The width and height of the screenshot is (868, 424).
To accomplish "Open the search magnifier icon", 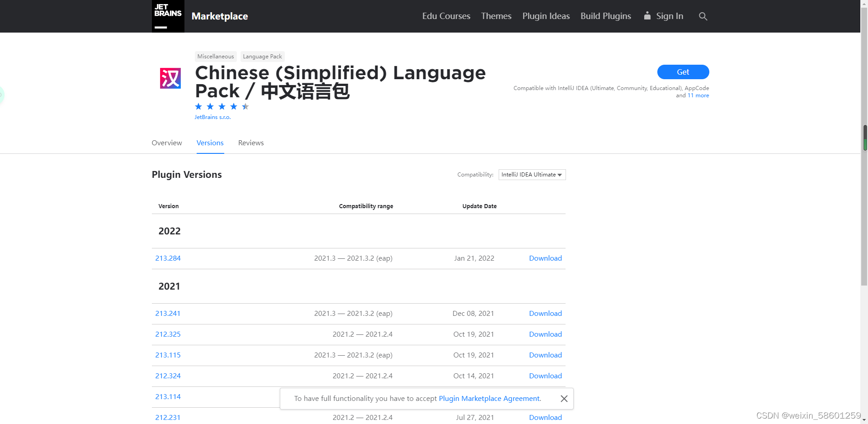I will click(x=703, y=16).
